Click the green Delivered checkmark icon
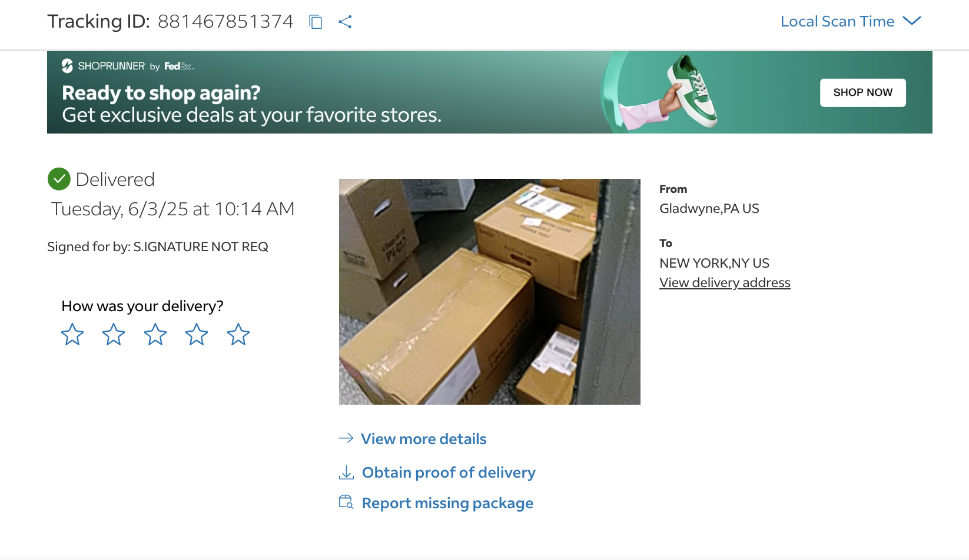969x560 pixels. point(59,179)
